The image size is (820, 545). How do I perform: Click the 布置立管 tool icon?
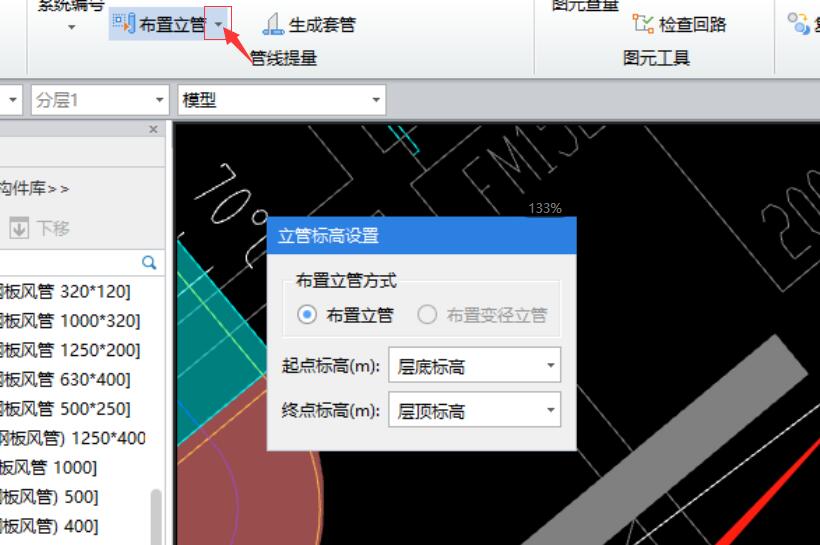(124, 24)
